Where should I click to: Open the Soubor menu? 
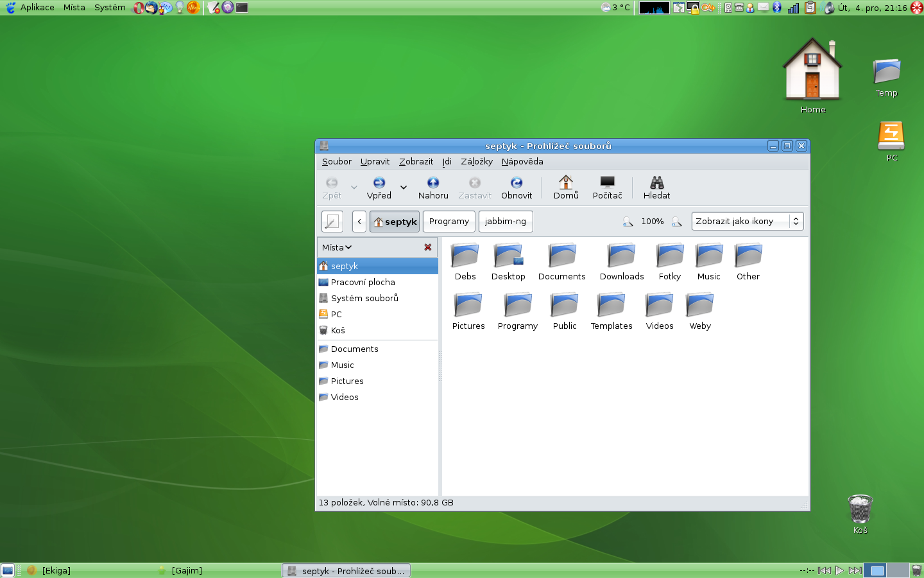[337, 162]
